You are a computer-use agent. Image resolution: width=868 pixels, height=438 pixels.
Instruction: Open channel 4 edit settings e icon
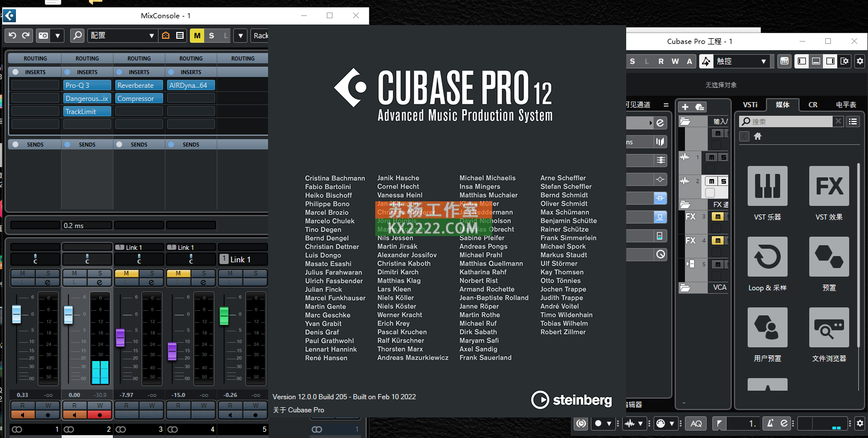203,282
